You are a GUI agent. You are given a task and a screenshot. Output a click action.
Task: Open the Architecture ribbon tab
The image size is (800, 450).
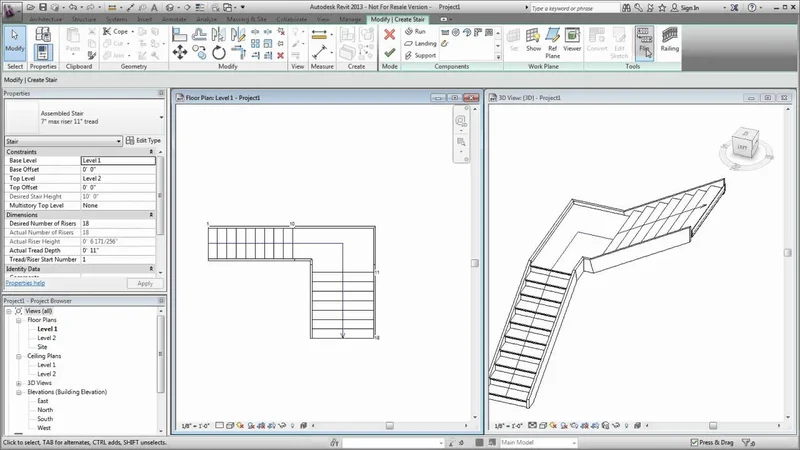(45, 19)
